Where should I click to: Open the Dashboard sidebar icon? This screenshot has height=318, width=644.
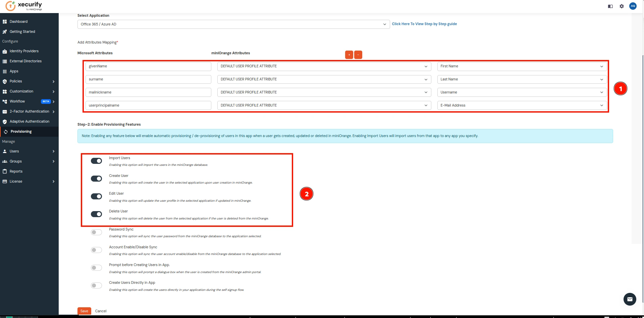[5, 21]
